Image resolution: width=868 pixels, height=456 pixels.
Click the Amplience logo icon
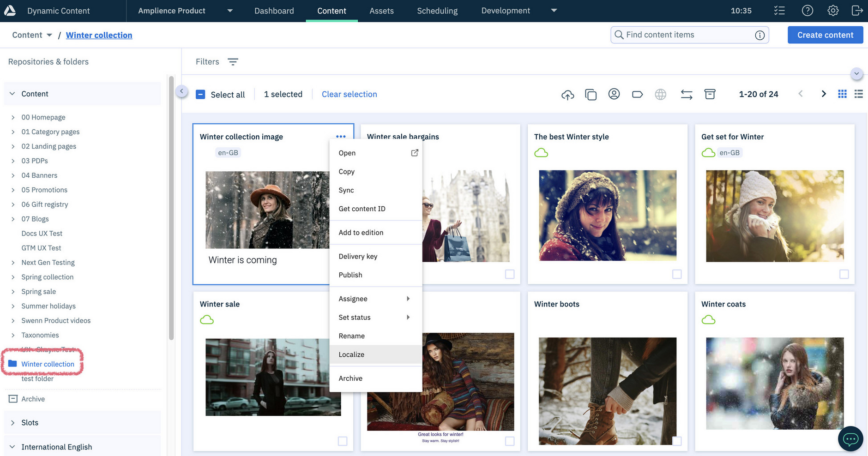(x=10, y=10)
